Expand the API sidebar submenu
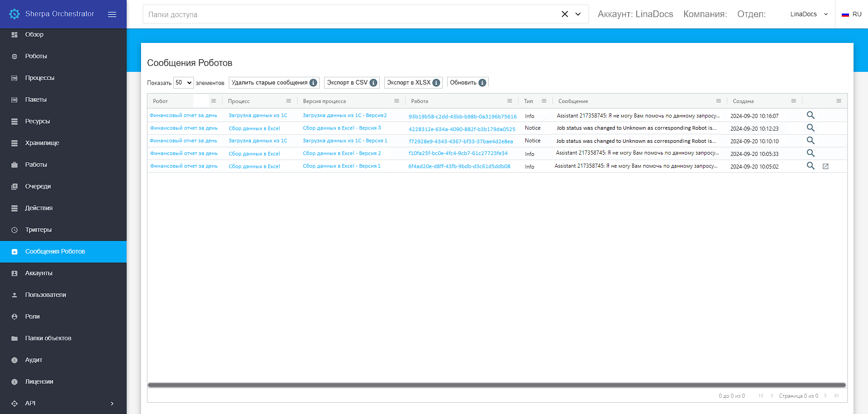Screen dimensions: 868x414 coord(112,403)
